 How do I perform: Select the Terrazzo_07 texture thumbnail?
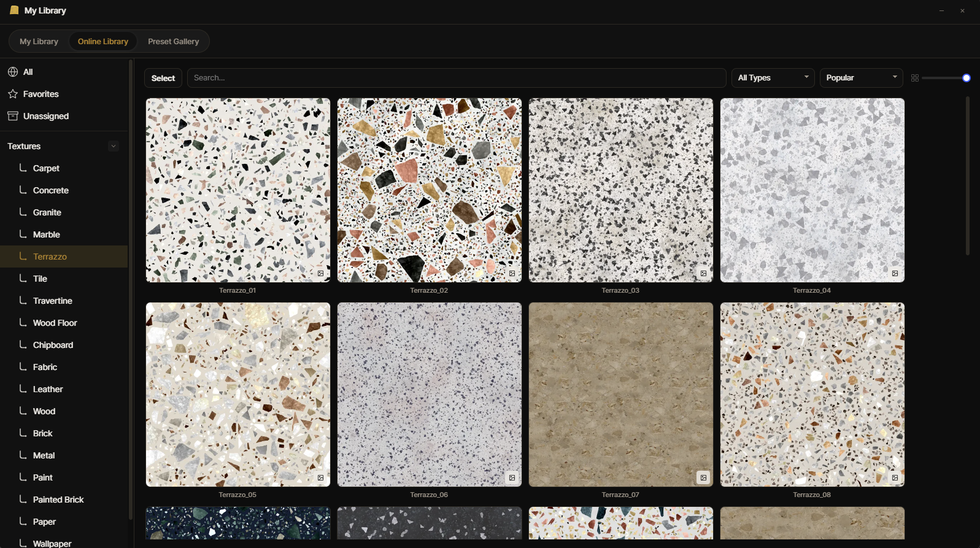coord(621,395)
